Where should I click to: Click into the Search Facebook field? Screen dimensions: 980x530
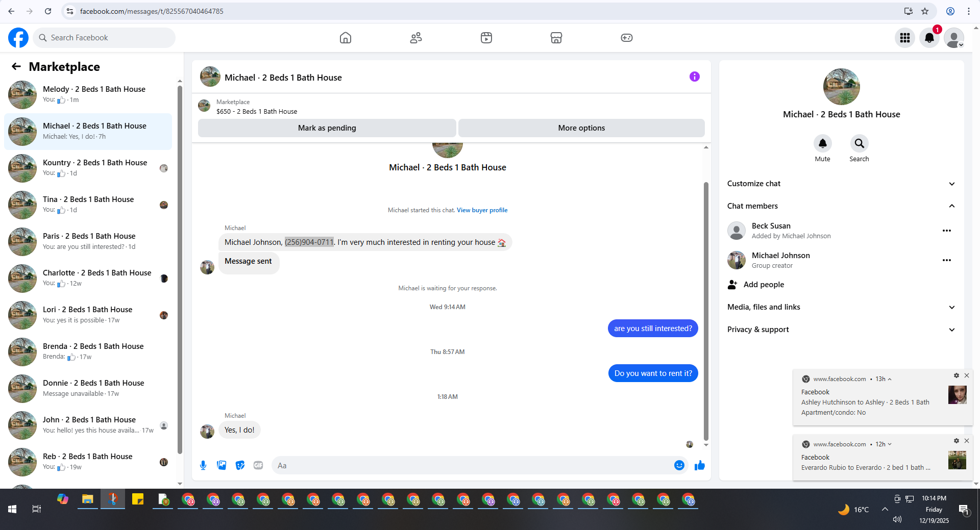(104, 38)
